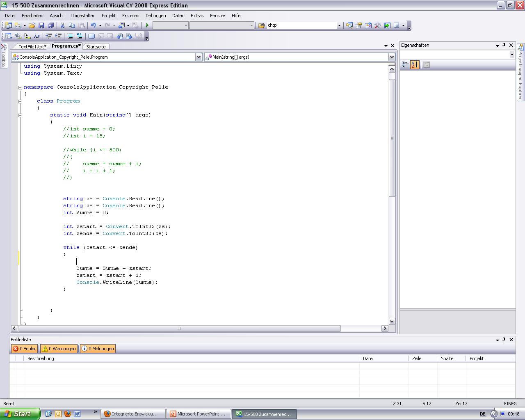525x420 pixels.
Task: Click the Save All icon
Action: tap(50, 25)
